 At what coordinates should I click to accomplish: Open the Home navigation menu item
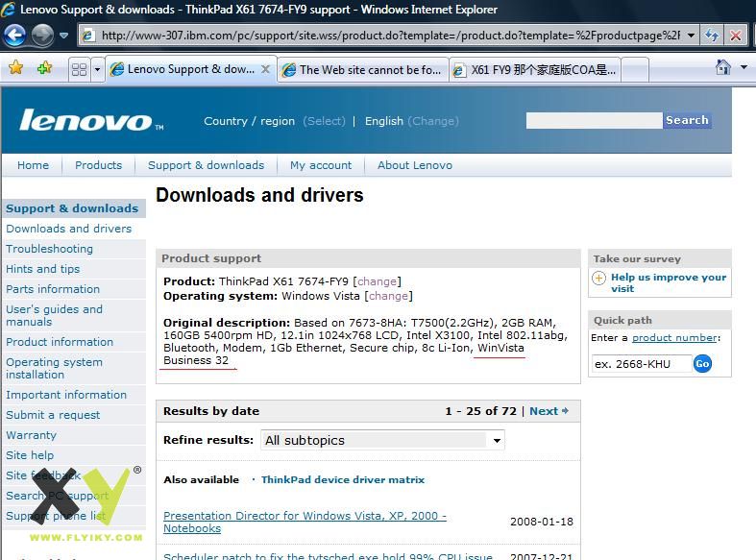33,165
